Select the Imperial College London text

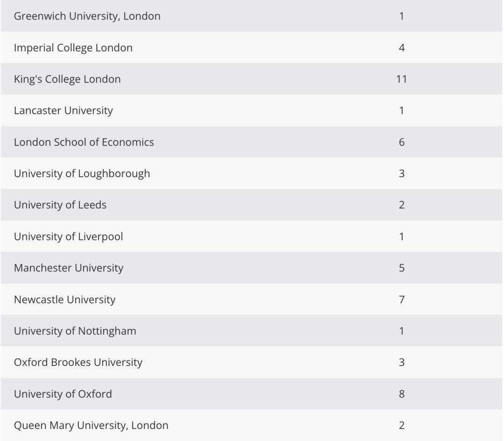point(73,48)
